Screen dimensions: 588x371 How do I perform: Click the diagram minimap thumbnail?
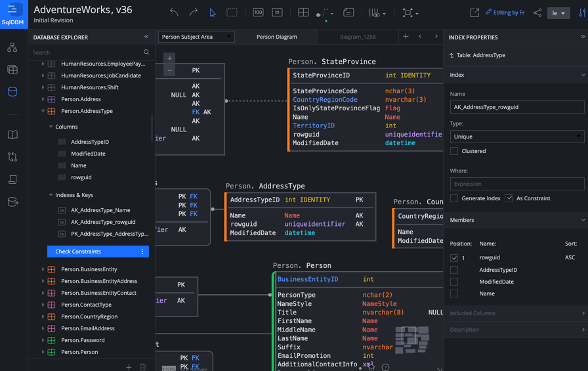(411, 340)
